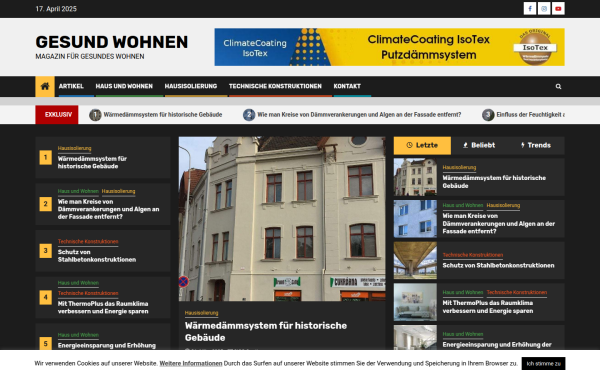Open the YouTube social icon
This screenshot has height=375, width=600.
(x=558, y=8)
